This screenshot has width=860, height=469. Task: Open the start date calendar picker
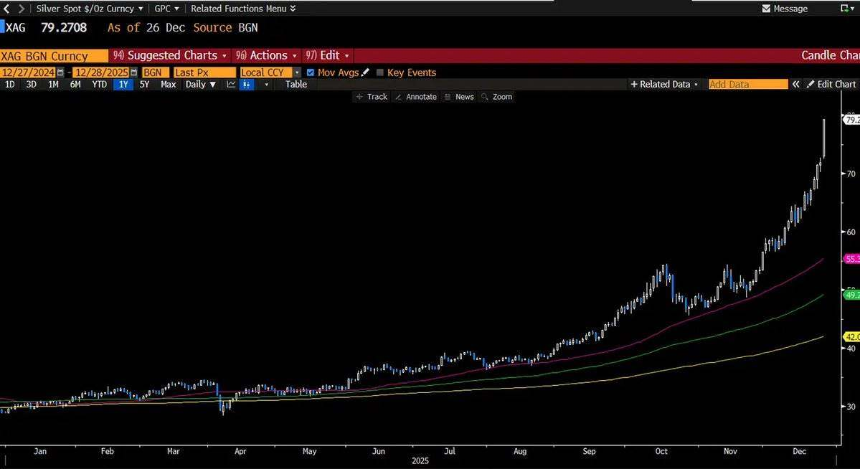(x=60, y=73)
